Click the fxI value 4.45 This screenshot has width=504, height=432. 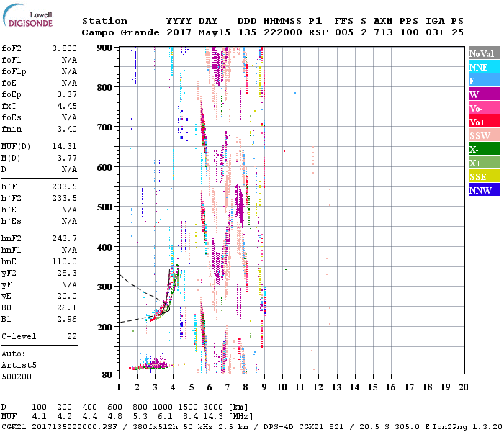(67, 106)
